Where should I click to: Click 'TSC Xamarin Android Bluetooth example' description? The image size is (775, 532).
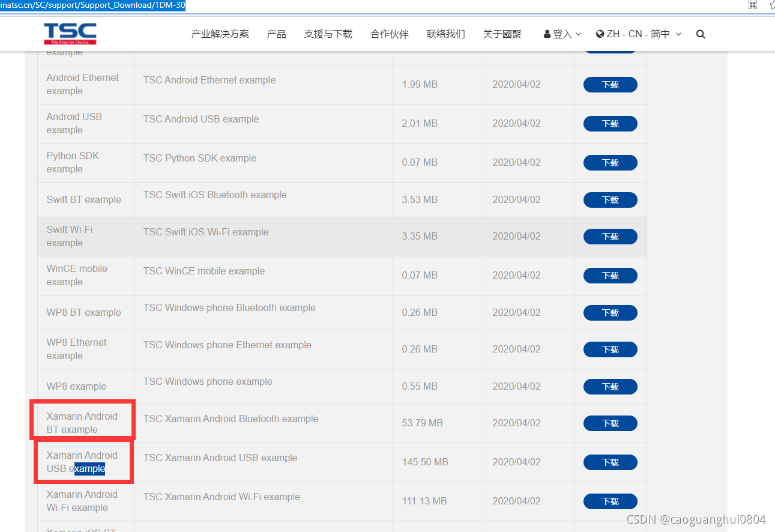(231, 419)
